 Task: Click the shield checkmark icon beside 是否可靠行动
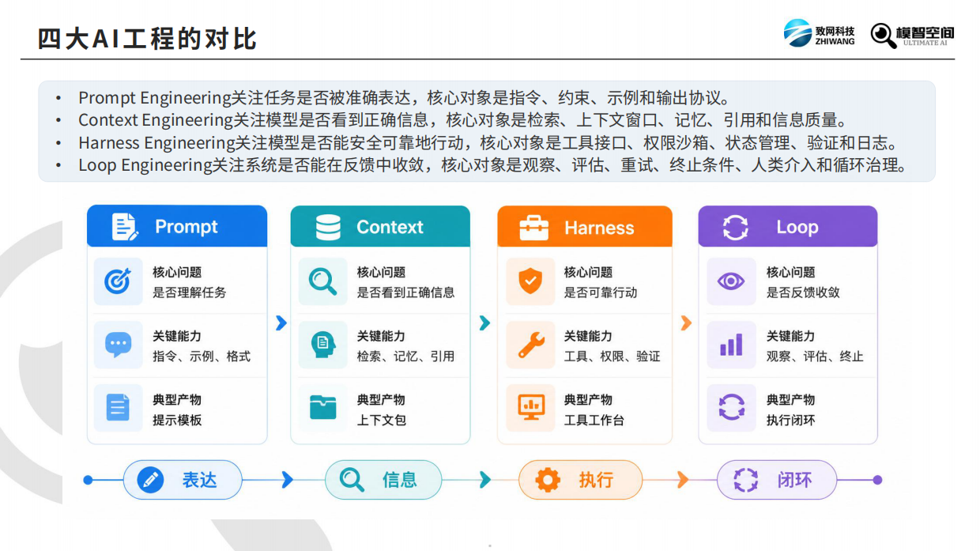pyautogui.click(x=530, y=281)
